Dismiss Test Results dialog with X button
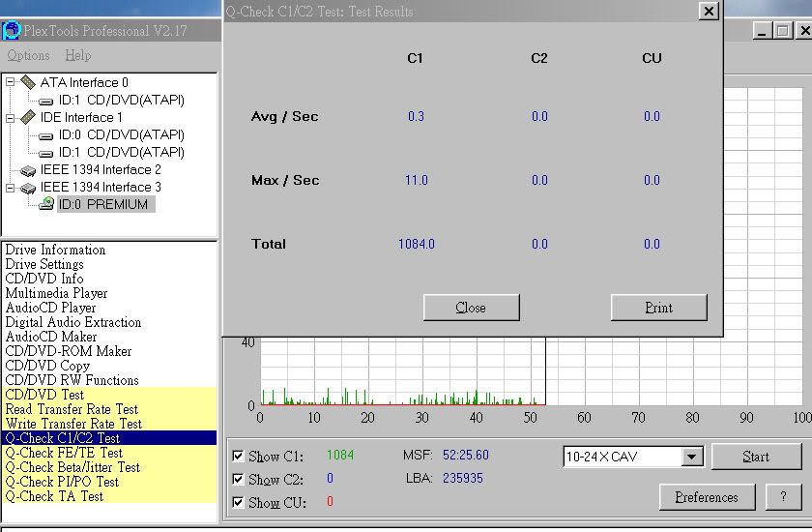This screenshot has height=532, width=812. click(709, 11)
